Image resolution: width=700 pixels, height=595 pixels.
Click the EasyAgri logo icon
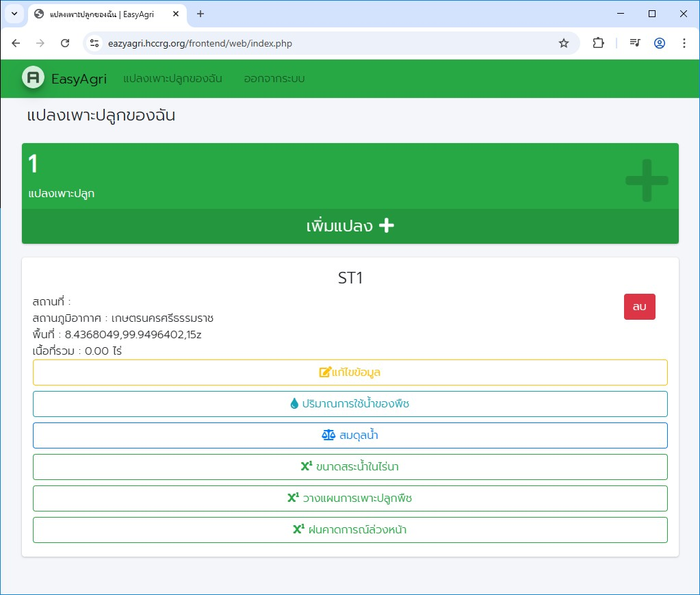click(33, 78)
